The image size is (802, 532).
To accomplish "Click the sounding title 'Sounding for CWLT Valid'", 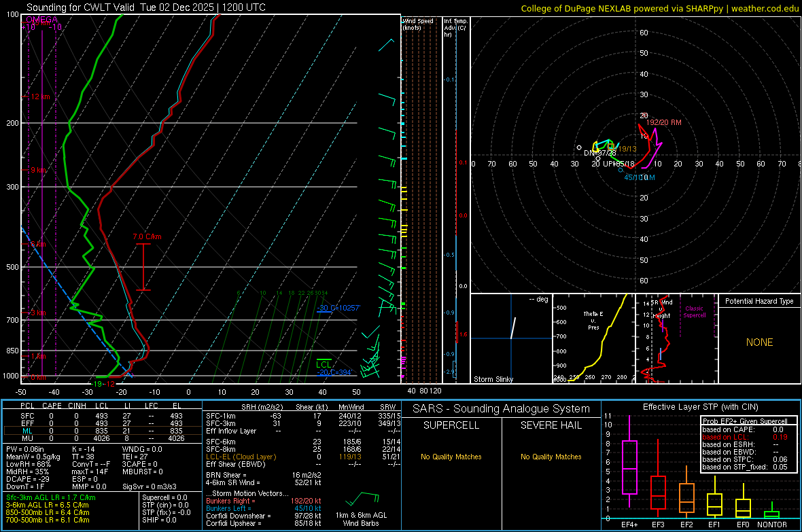I will click(80, 7).
